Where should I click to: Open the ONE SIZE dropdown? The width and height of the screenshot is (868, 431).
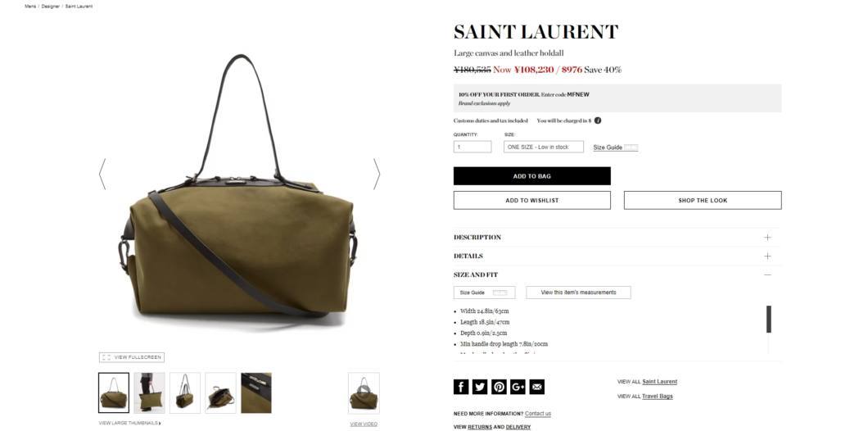[x=544, y=147]
